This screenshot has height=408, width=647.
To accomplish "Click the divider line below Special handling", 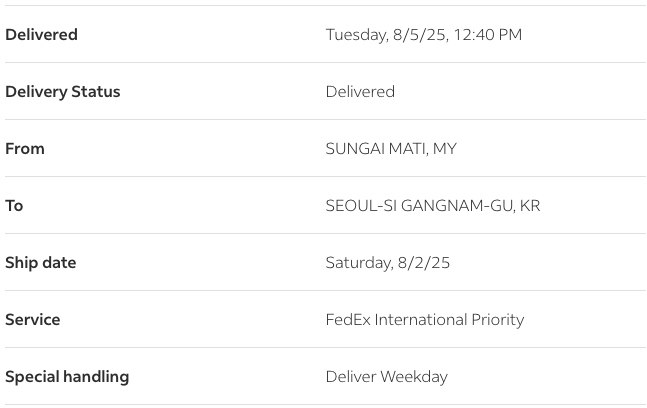I will pyautogui.click(x=323, y=405).
